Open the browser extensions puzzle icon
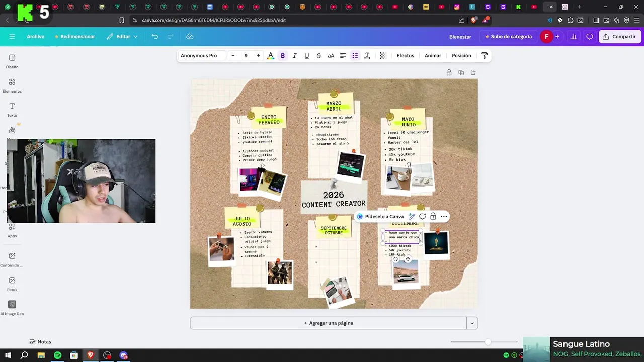 [570, 20]
